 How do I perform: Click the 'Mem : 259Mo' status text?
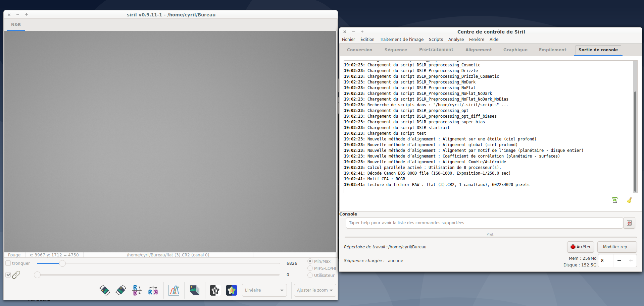pos(583,258)
